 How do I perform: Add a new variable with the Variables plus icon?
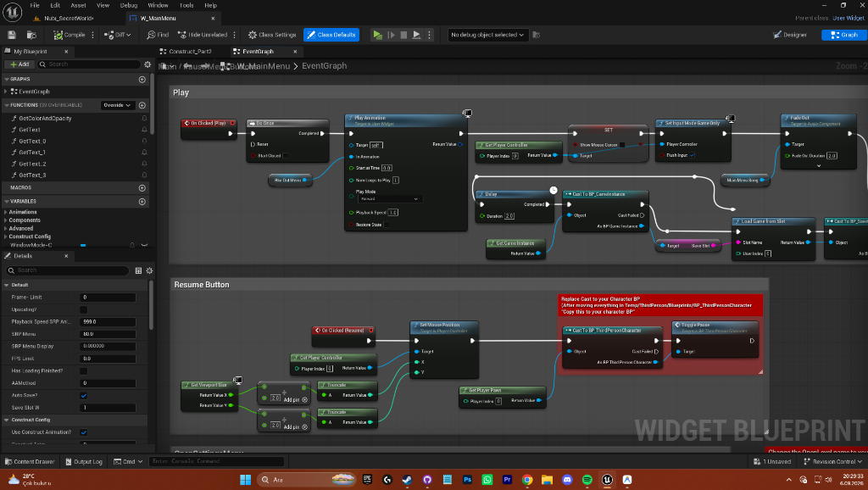coord(142,202)
